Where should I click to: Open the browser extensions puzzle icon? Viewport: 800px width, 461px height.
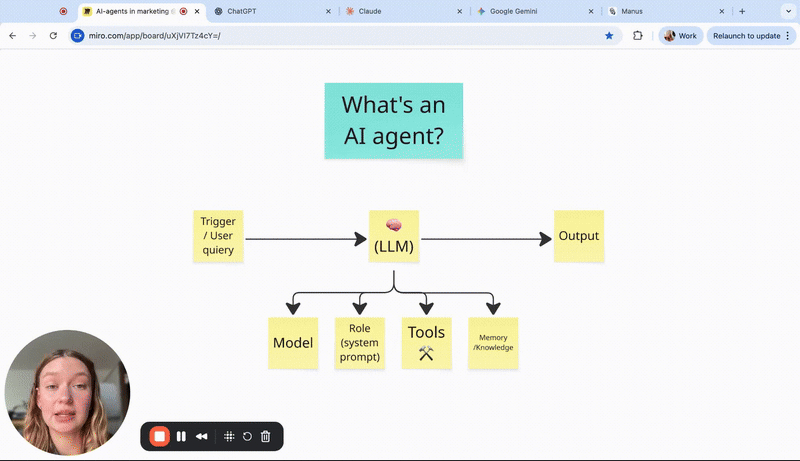click(x=638, y=35)
